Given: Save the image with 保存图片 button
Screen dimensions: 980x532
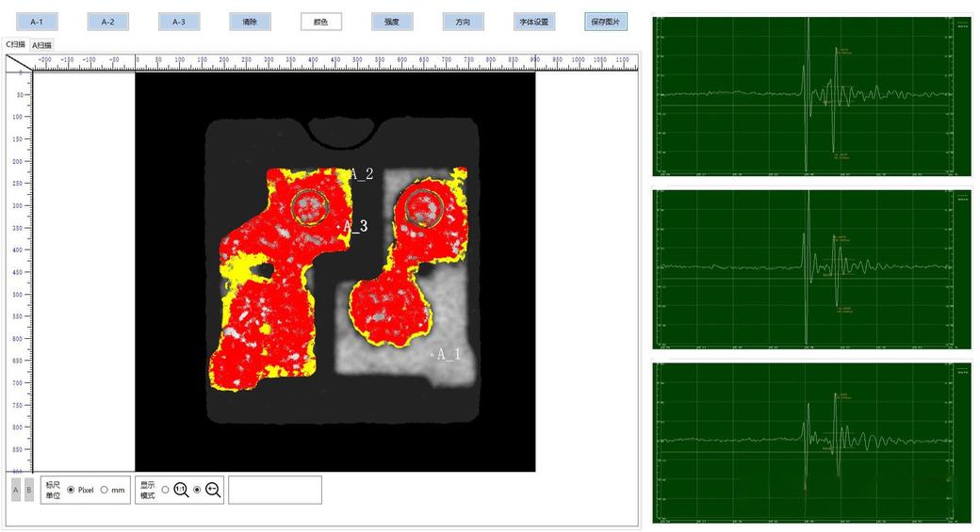Looking at the screenshot, I should click(x=606, y=22).
